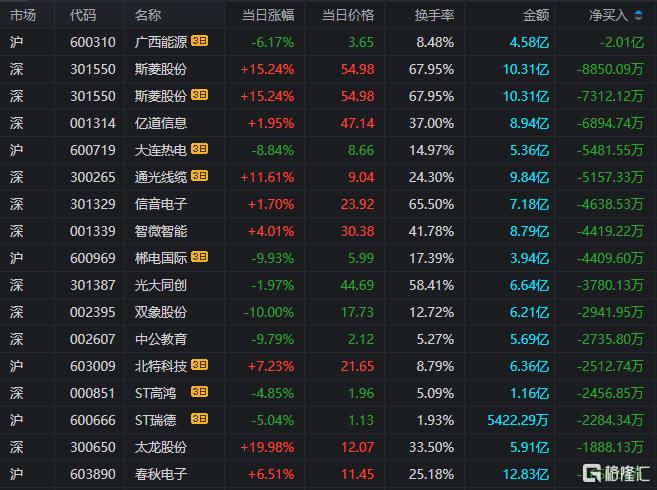Select stock name 大连热电

point(161,150)
